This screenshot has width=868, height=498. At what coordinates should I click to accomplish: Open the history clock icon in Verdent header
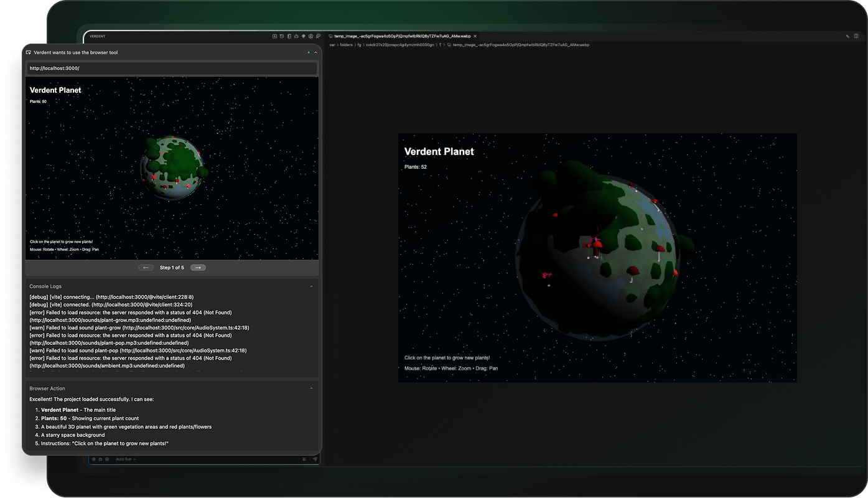282,36
